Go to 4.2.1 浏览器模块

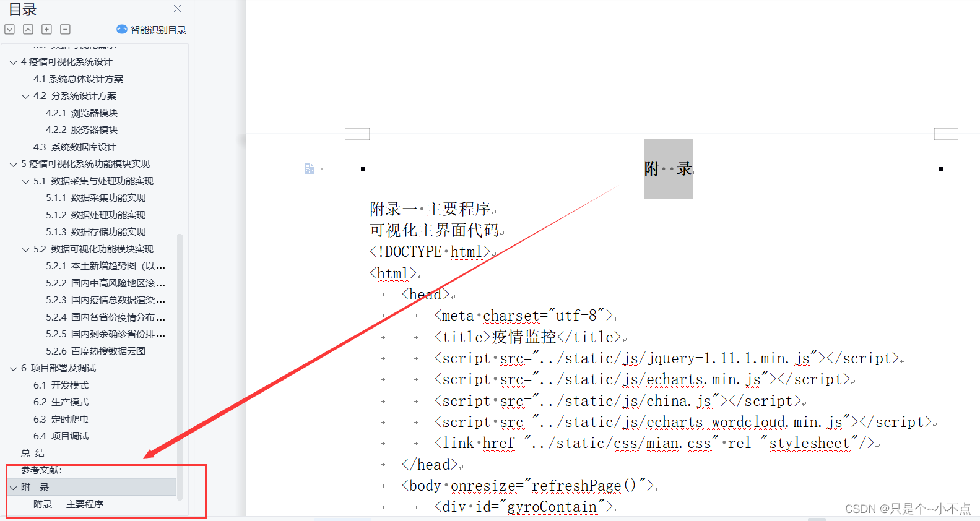tap(81, 113)
